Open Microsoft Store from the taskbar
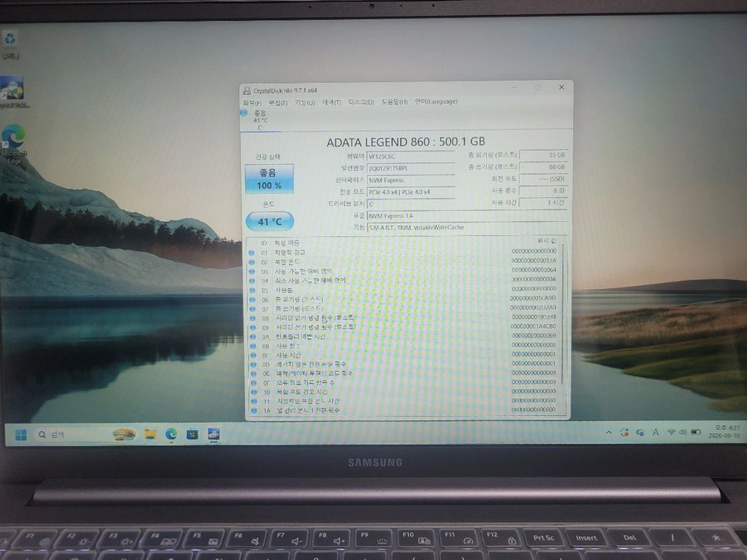This screenshot has height=560, width=747. click(x=192, y=435)
